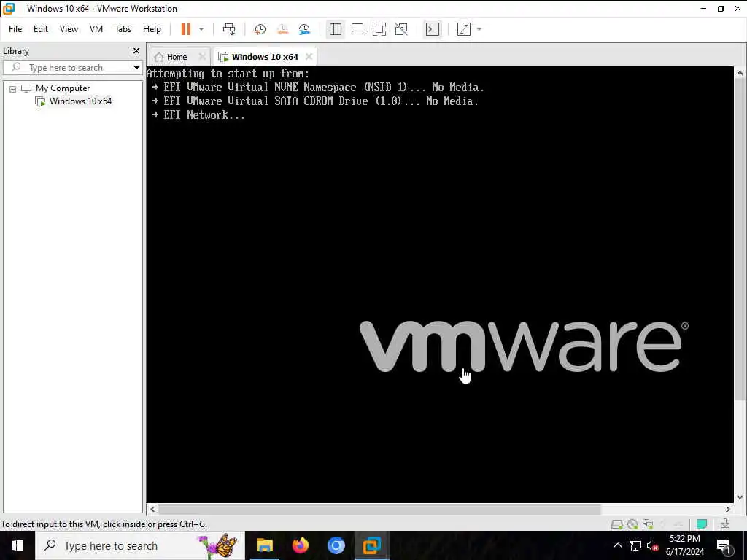Viewport: 747px width, 560px height.
Task: Close the Library panel
Action: click(136, 50)
